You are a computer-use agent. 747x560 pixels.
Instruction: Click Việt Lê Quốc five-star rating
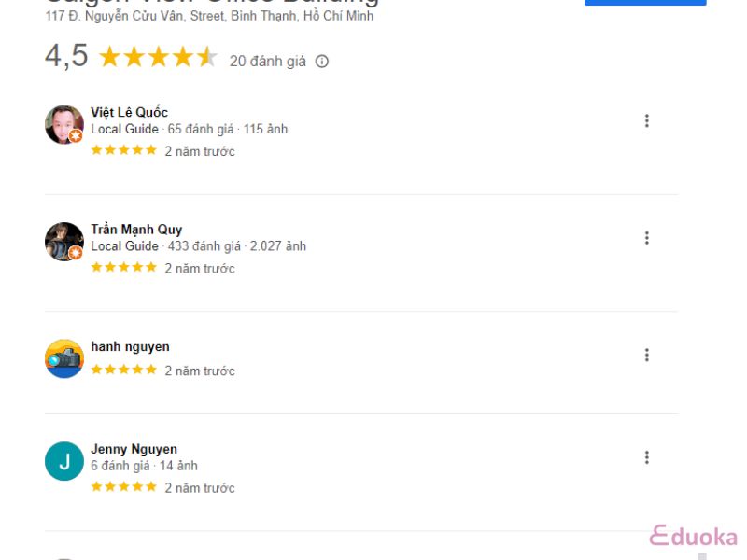pyautogui.click(x=124, y=150)
